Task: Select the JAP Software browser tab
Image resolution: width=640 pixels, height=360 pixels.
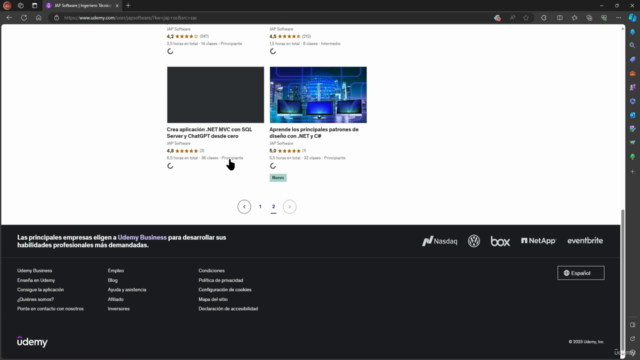Action: (81, 6)
